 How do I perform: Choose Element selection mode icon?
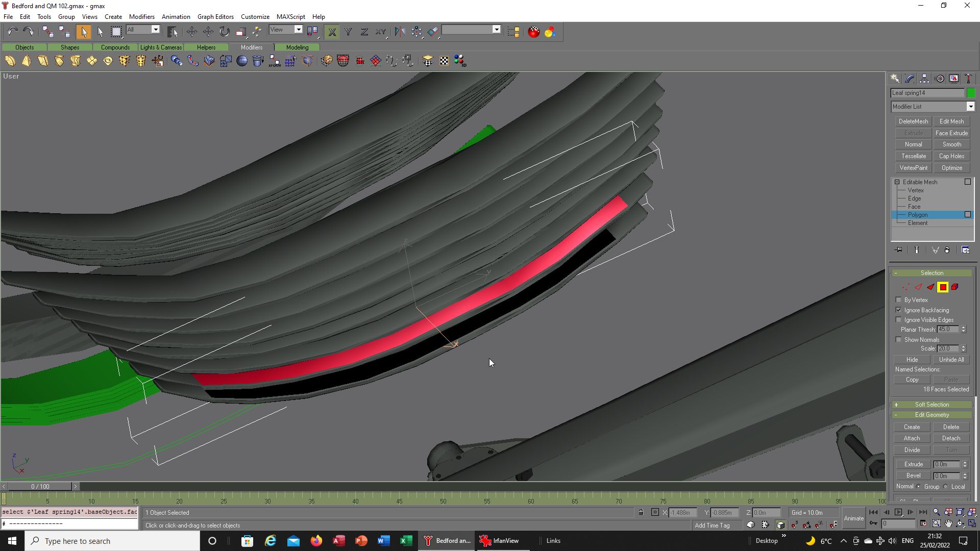click(x=955, y=287)
